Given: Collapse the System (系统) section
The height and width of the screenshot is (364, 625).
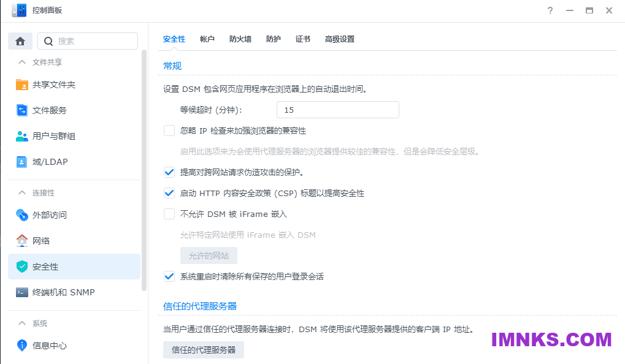Looking at the screenshot, I should point(22,323).
